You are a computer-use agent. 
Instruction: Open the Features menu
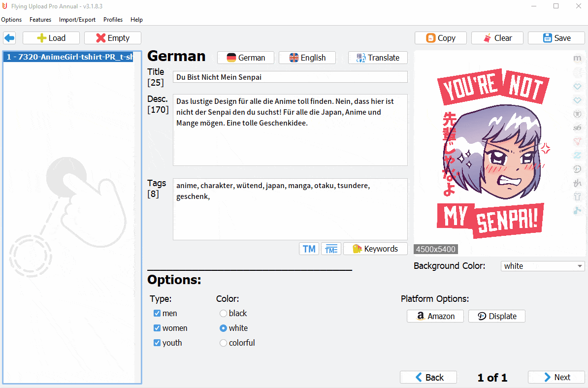[40, 20]
